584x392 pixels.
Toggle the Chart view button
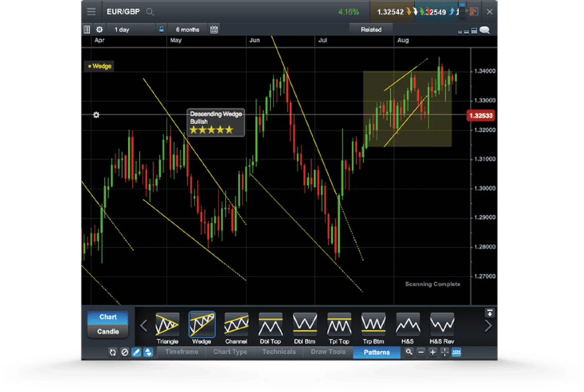pyautogui.click(x=108, y=317)
